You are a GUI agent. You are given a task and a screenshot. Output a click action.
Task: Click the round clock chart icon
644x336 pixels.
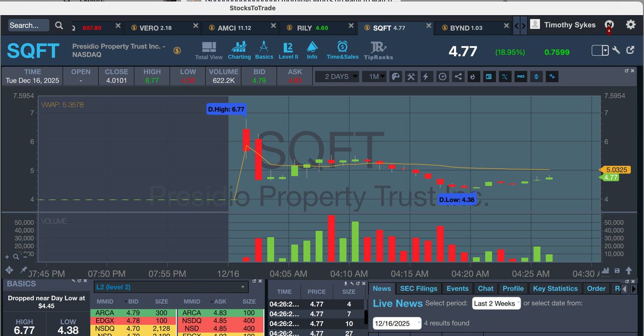[x=442, y=77]
